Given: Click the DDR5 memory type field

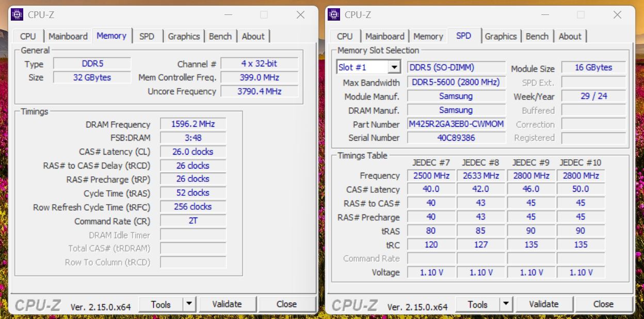Looking at the screenshot, I should pos(92,64).
